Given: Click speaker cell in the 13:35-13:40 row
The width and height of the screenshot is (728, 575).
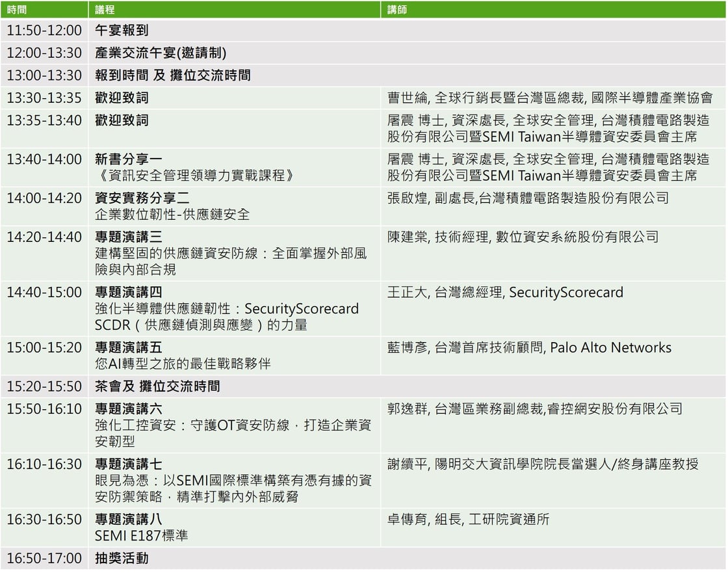Looking at the screenshot, I should click(553, 128).
